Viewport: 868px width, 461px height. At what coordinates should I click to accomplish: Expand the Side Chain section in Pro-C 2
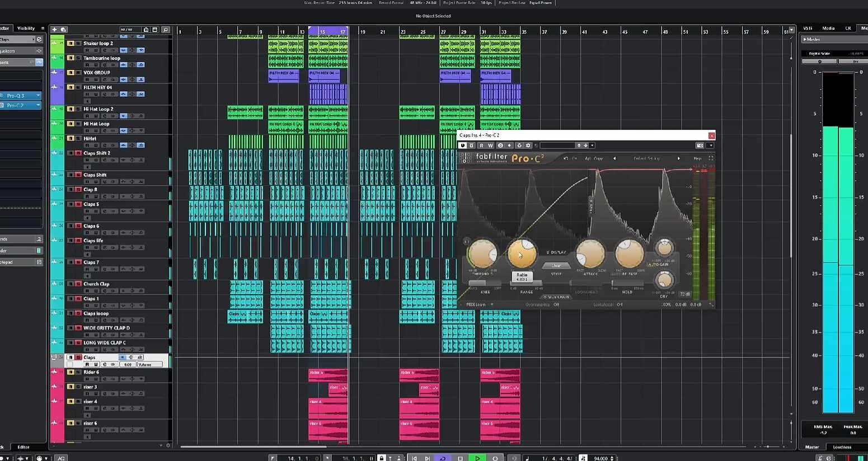point(556,297)
